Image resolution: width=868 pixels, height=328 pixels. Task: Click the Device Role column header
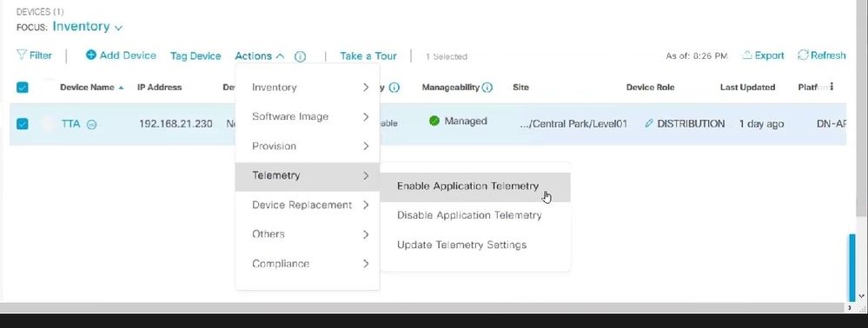coord(651,88)
